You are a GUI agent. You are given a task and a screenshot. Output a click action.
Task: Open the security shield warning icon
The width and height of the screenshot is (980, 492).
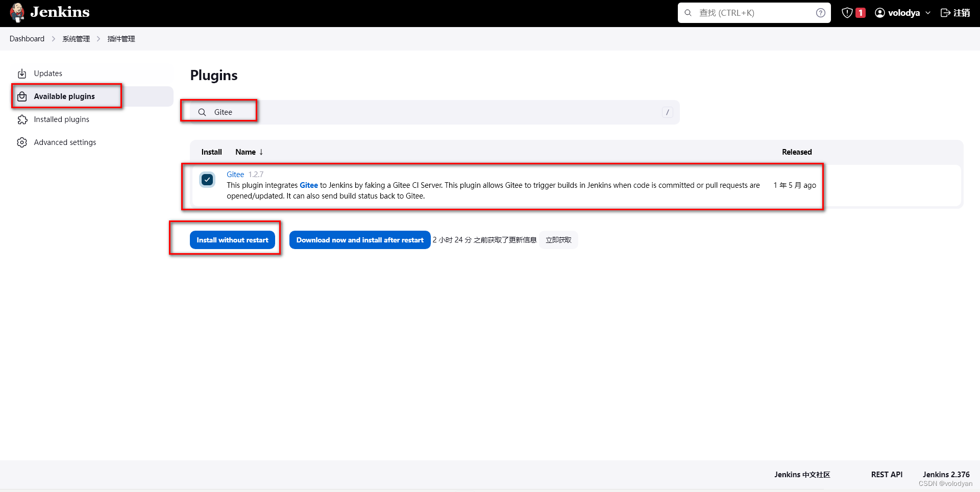pyautogui.click(x=847, y=13)
